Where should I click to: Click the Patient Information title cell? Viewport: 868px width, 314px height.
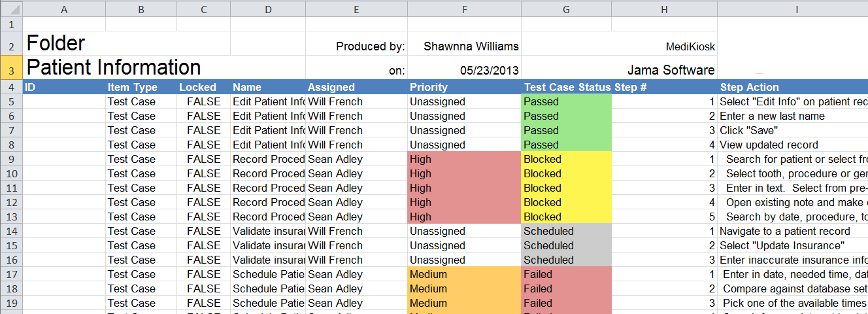click(x=111, y=67)
